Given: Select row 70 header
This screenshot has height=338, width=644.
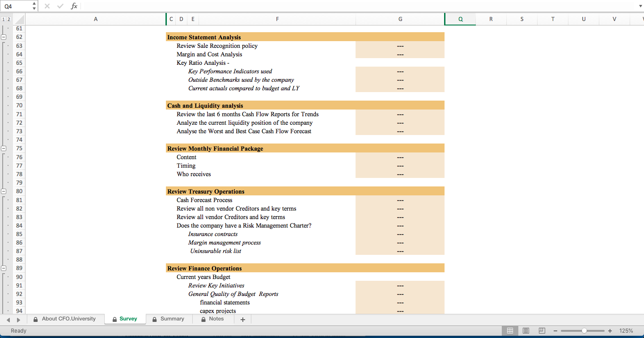Looking at the screenshot, I should pyautogui.click(x=19, y=106).
